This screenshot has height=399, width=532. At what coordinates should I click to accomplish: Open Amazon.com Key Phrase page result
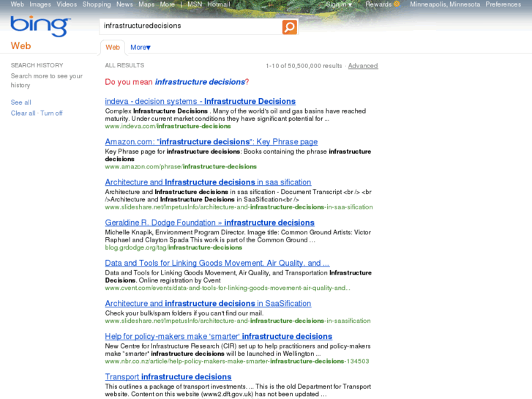point(211,141)
